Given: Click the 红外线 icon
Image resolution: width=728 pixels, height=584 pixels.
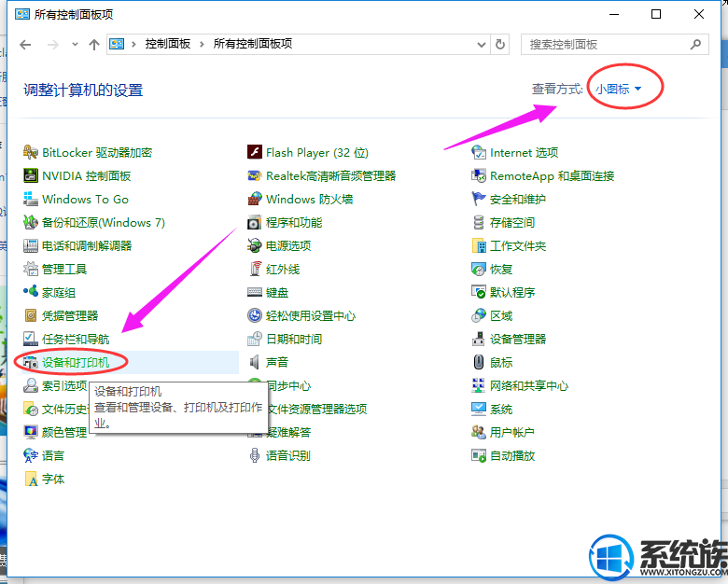Looking at the screenshot, I should tap(255, 269).
